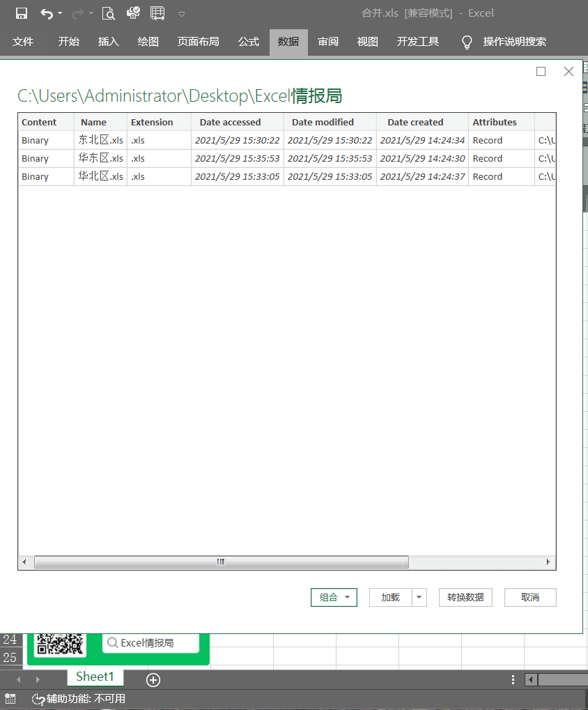Click modified date 2021/5/29 15:35:53
588x710 pixels.
pyautogui.click(x=330, y=158)
